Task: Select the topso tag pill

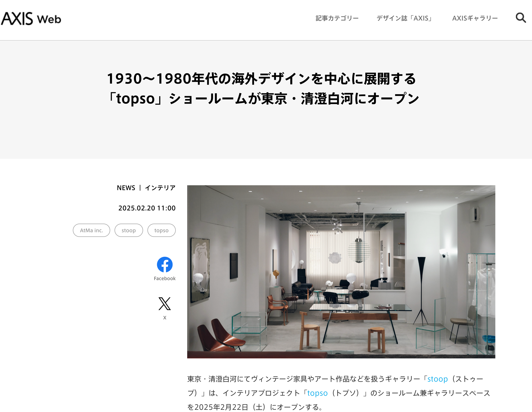Action: 161,230
